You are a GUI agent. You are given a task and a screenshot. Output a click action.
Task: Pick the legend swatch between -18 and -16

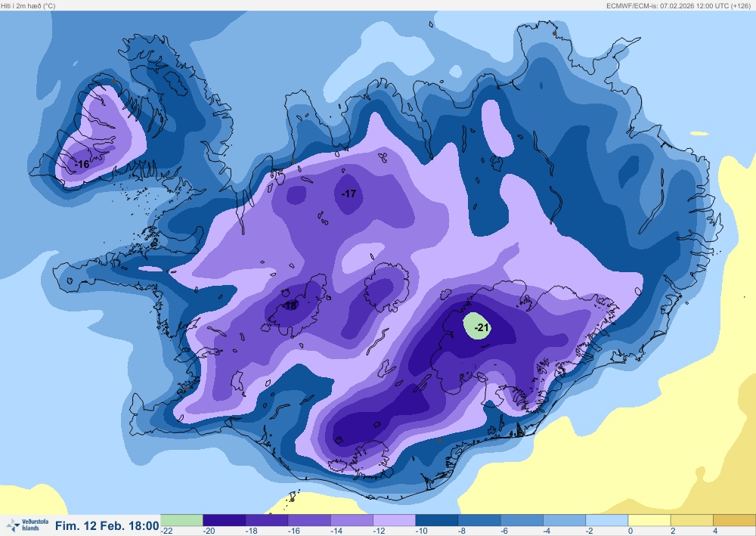point(267,520)
